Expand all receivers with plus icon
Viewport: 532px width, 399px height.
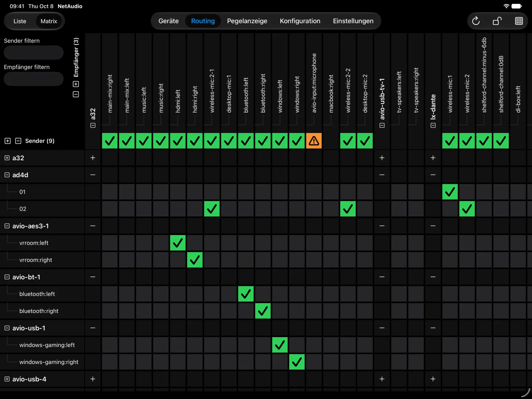click(76, 84)
